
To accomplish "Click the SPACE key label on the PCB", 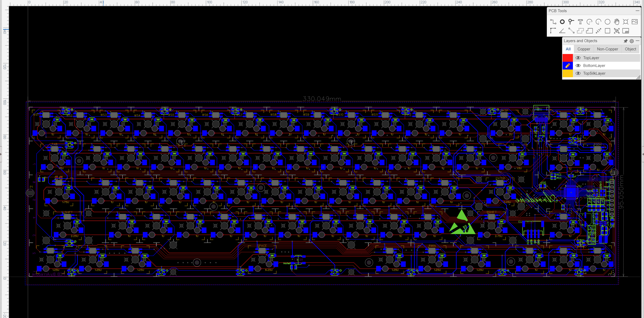I will coord(262,246).
